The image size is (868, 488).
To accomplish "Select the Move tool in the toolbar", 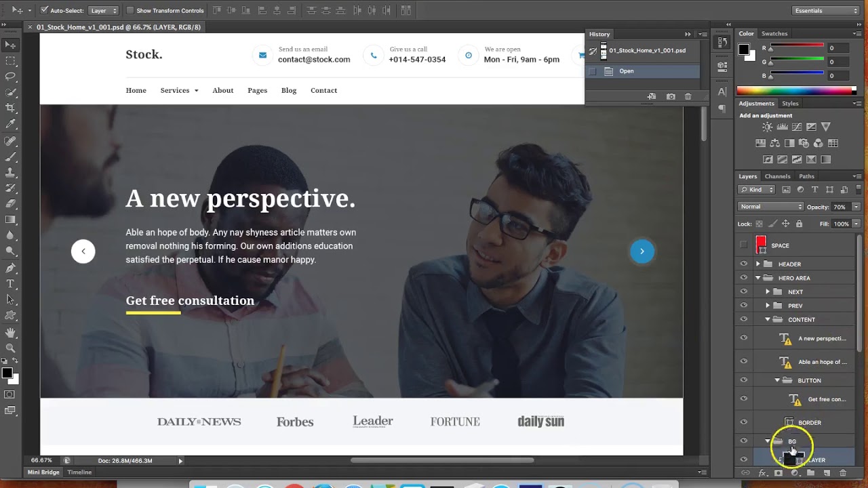I will tap(10, 45).
